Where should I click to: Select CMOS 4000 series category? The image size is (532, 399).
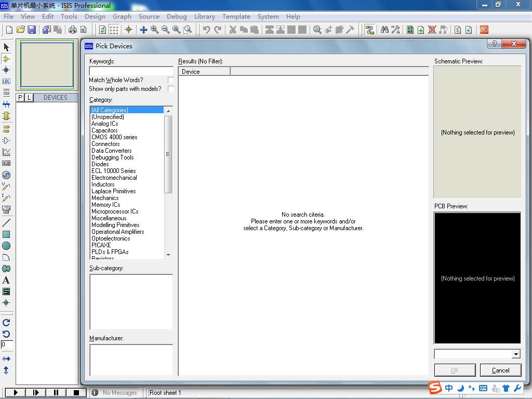[x=114, y=137]
